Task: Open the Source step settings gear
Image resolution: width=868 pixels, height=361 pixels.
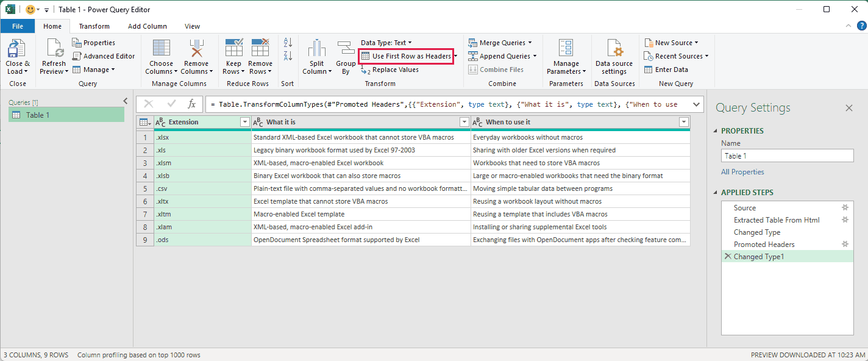Action: coord(845,208)
